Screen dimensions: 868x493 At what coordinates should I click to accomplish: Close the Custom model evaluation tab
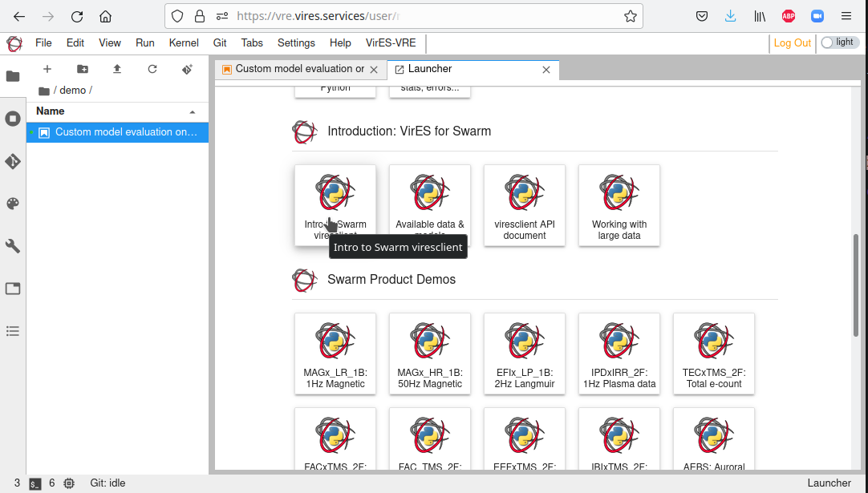pyautogui.click(x=374, y=70)
